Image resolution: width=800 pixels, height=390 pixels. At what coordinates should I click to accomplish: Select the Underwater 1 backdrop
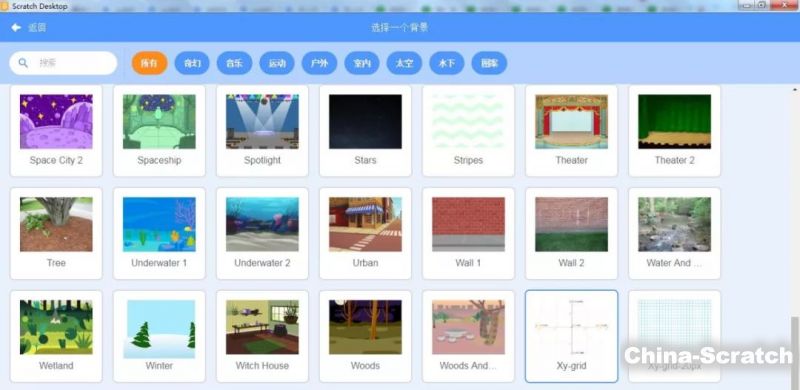[159, 233]
